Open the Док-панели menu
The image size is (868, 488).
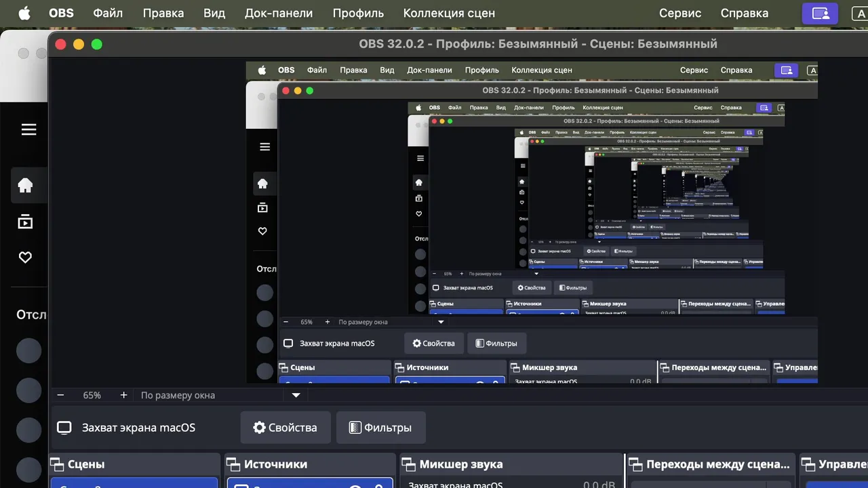[x=279, y=14]
